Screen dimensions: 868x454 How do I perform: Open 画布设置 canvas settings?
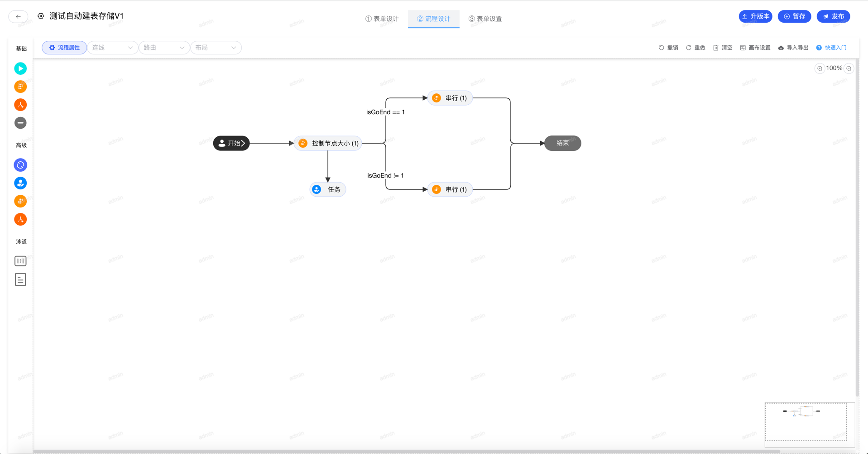pyautogui.click(x=755, y=48)
